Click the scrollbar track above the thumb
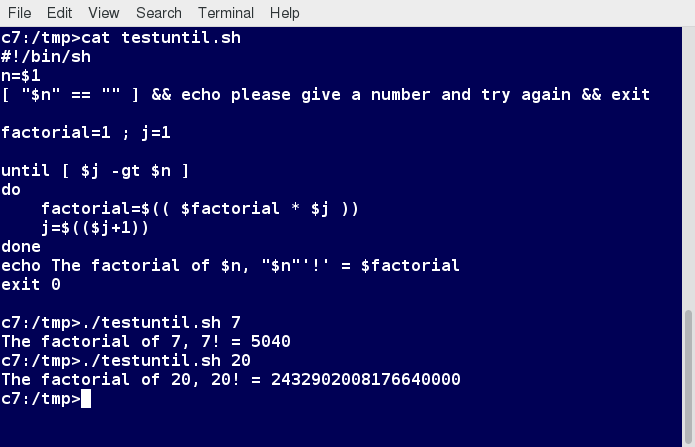This screenshot has height=447, width=695. click(x=688, y=169)
